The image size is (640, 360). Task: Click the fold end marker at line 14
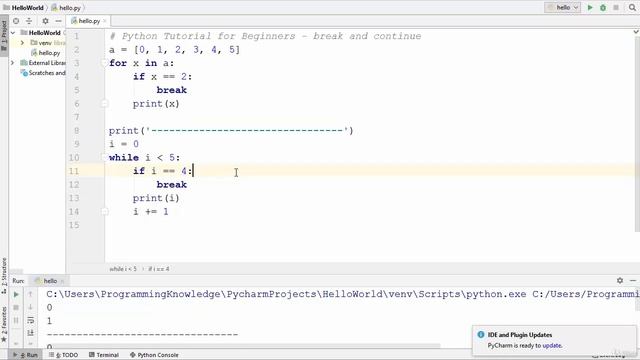(104, 211)
